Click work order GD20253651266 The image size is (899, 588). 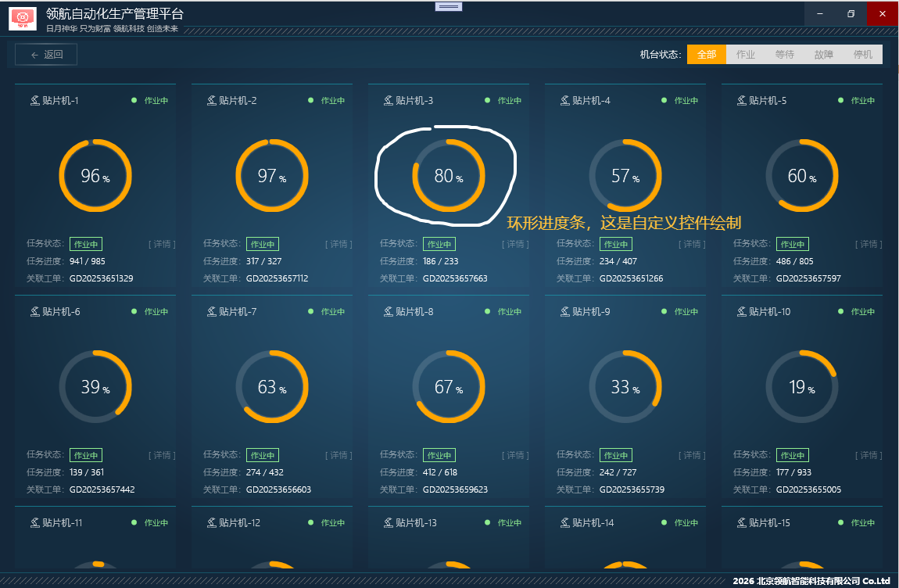631,279
